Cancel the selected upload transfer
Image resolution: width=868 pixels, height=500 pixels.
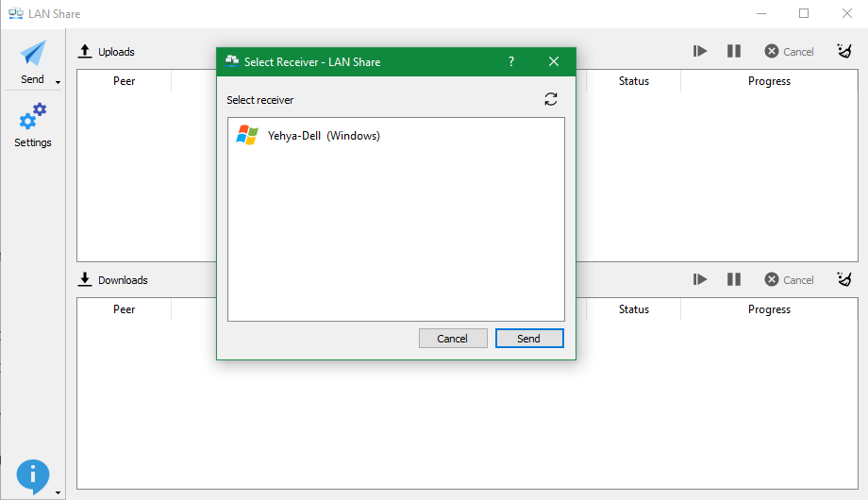790,52
